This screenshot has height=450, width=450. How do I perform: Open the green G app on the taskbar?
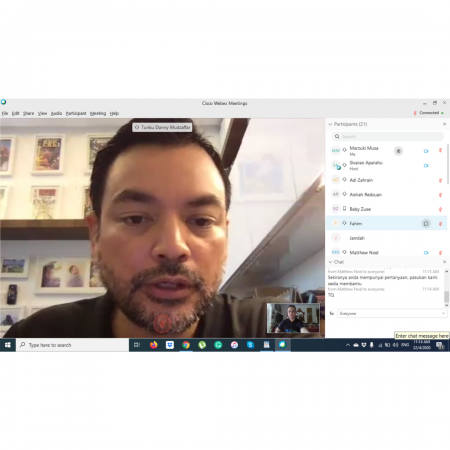coord(218,345)
